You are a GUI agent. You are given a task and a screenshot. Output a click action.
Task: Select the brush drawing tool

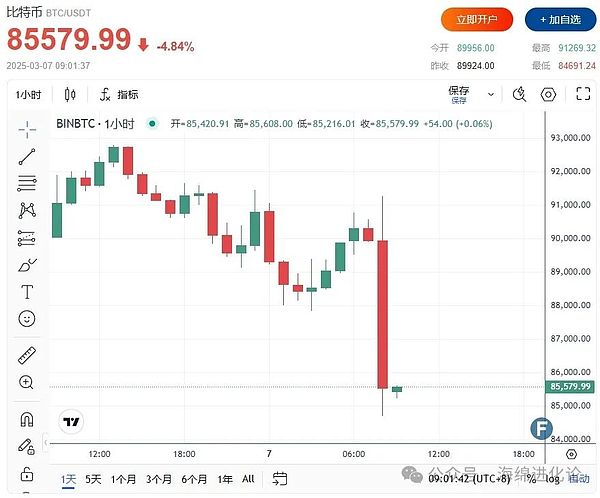tap(27, 265)
